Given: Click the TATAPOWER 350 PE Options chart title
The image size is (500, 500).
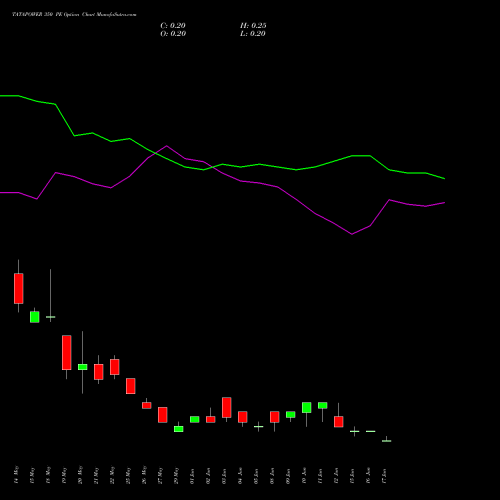Looking at the screenshot, I should point(74,15).
